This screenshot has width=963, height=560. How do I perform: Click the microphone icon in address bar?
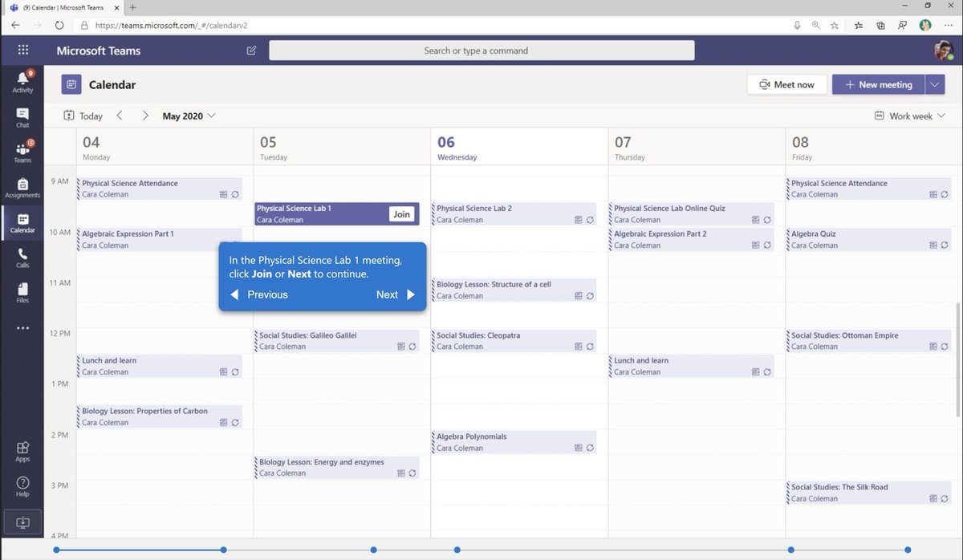[x=797, y=25]
